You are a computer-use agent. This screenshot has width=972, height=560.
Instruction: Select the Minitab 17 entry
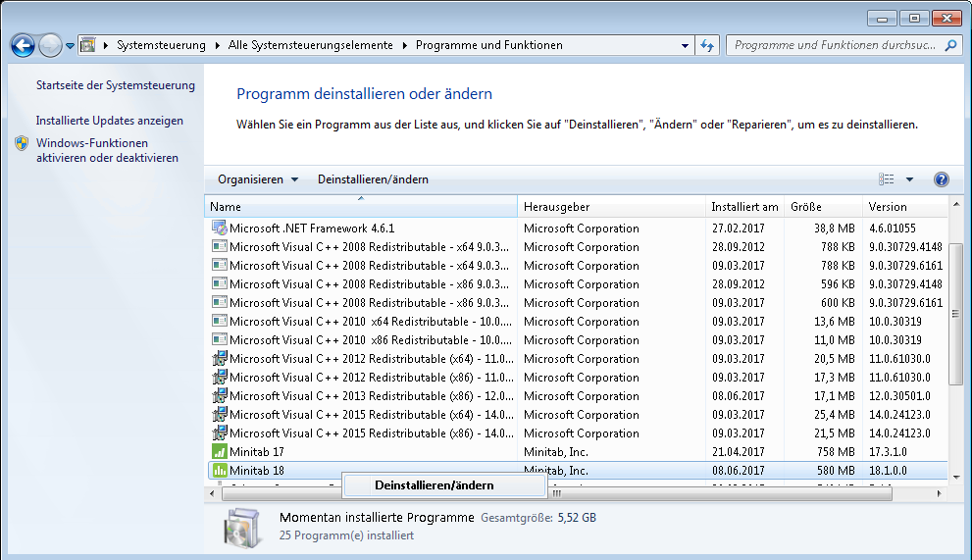257,451
